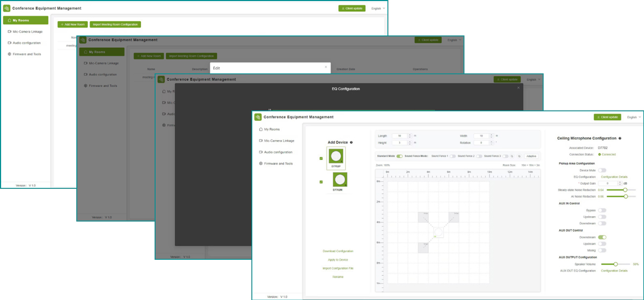644x300 pixels.
Task: Select the D7702P device thumbnail
Action: pyautogui.click(x=336, y=158)
